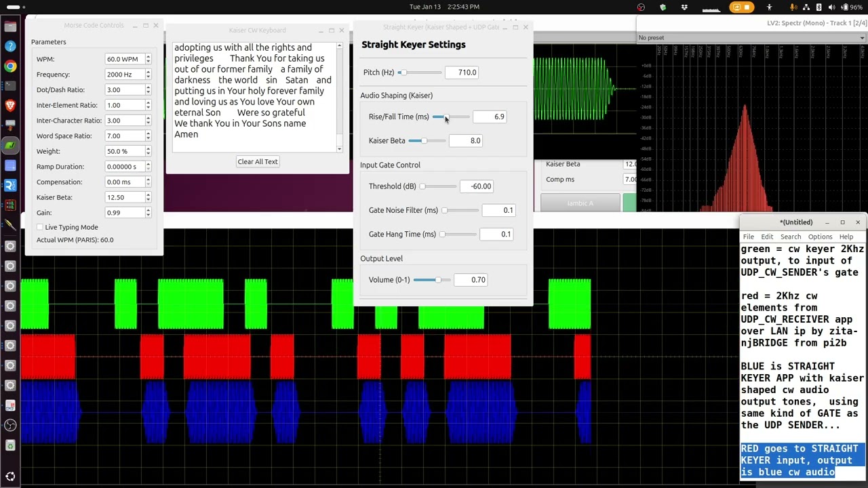
Task: Open the Help icon in the dock
Action: pyautogui.click(x=10, y=46)
